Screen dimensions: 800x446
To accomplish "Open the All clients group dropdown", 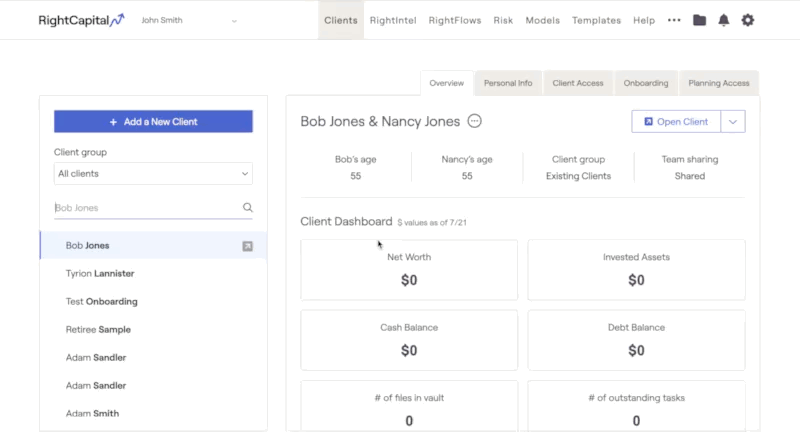I will [x=153, y=174].
